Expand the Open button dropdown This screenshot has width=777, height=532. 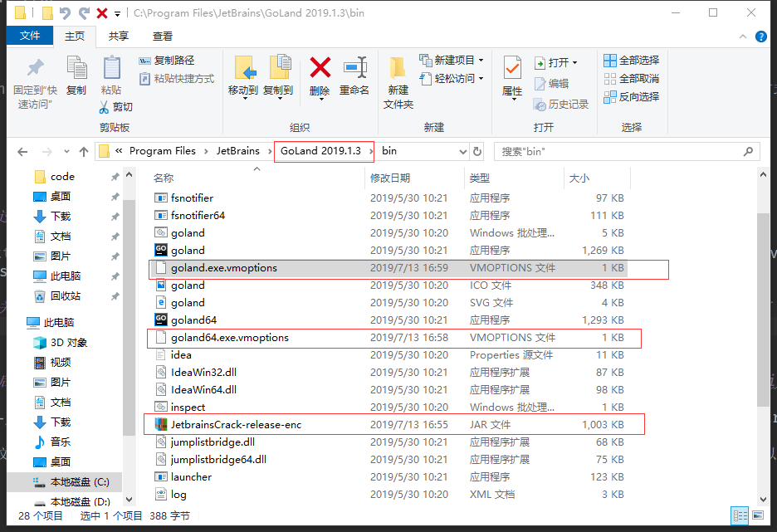[x=574, y=63]
